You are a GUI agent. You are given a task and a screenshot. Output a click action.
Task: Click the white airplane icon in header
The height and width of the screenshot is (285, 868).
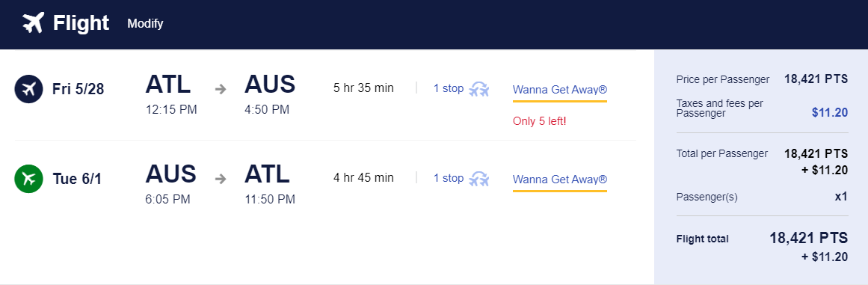(x=33, y=23)
